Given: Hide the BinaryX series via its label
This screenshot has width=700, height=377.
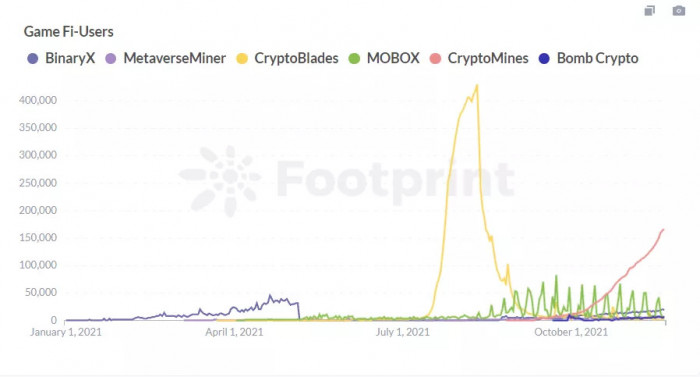Looking at the screenshot, I should coord(70,59).
